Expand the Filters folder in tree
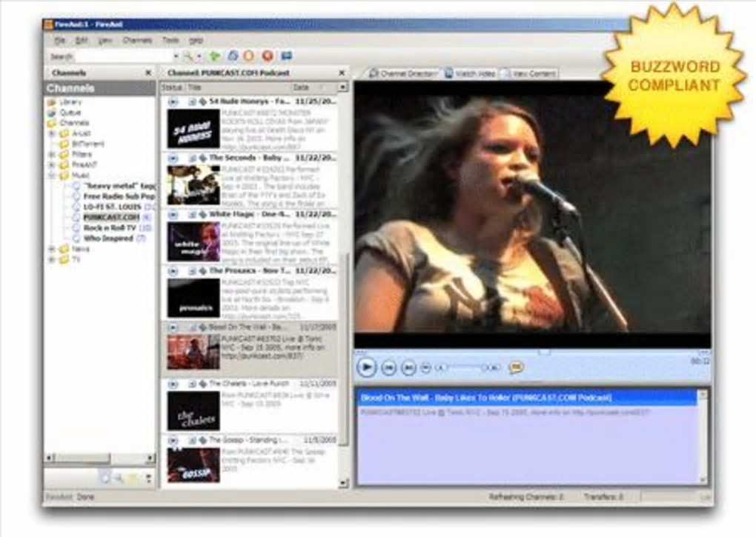The image size is (756, 537). tap(52, 155)
